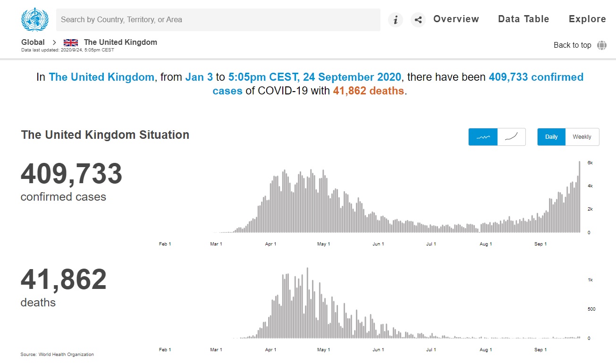This screenshot has height=364, width=616.
Task: Switch chart to cumulative curve view
Action: pos(512,137)
